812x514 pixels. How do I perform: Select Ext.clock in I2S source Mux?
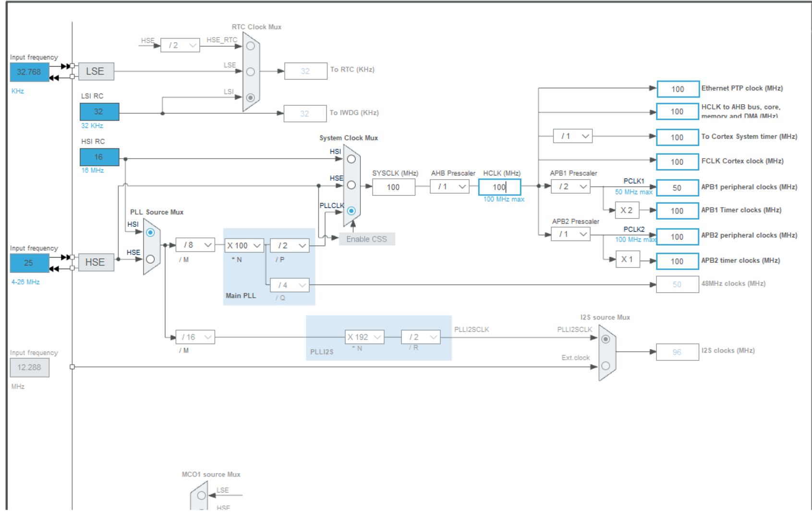[x=606, y=366]
